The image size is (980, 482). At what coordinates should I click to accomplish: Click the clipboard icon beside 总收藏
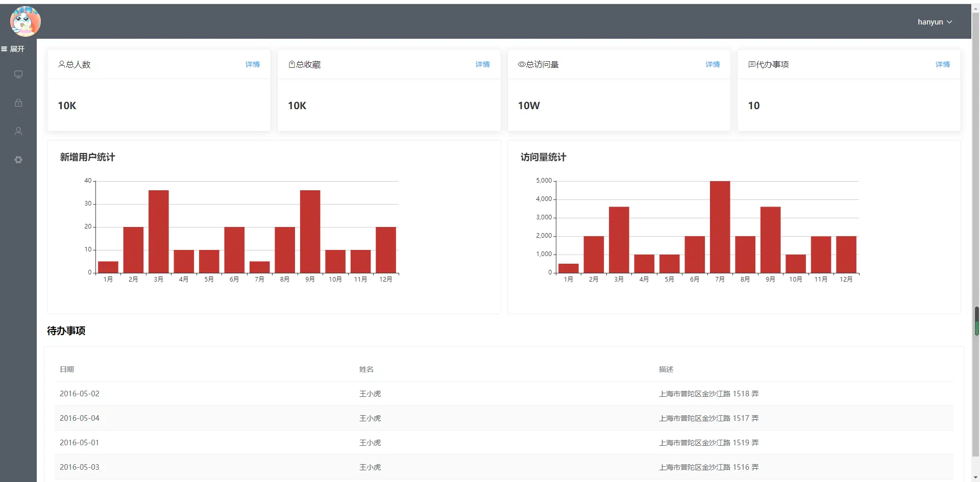coord(292,64)
